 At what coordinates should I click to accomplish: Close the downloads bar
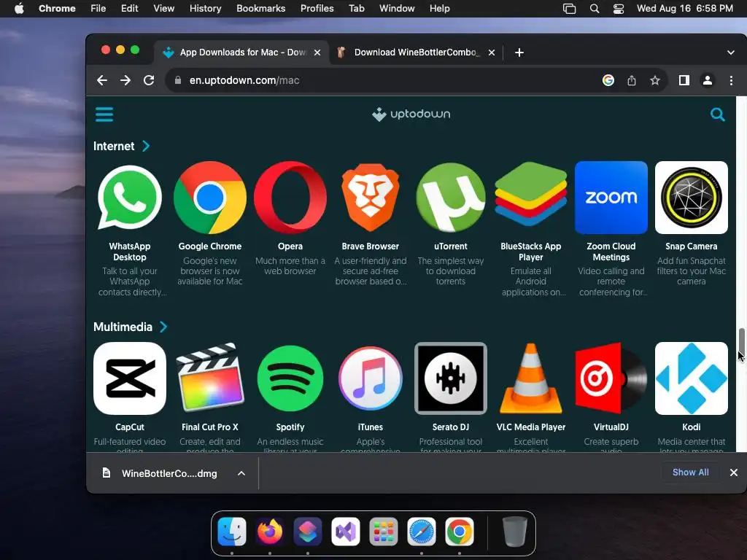coord(734,472)
